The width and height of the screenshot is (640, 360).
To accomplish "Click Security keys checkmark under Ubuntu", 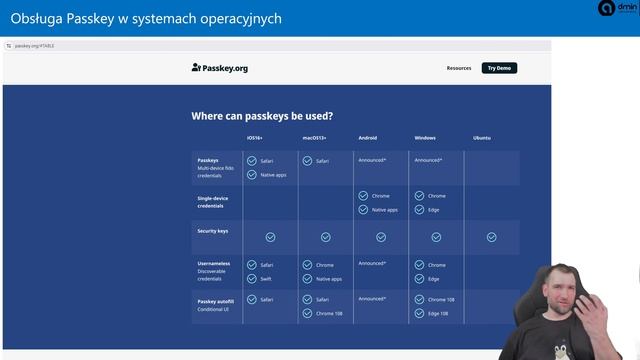I will point(491,237).
